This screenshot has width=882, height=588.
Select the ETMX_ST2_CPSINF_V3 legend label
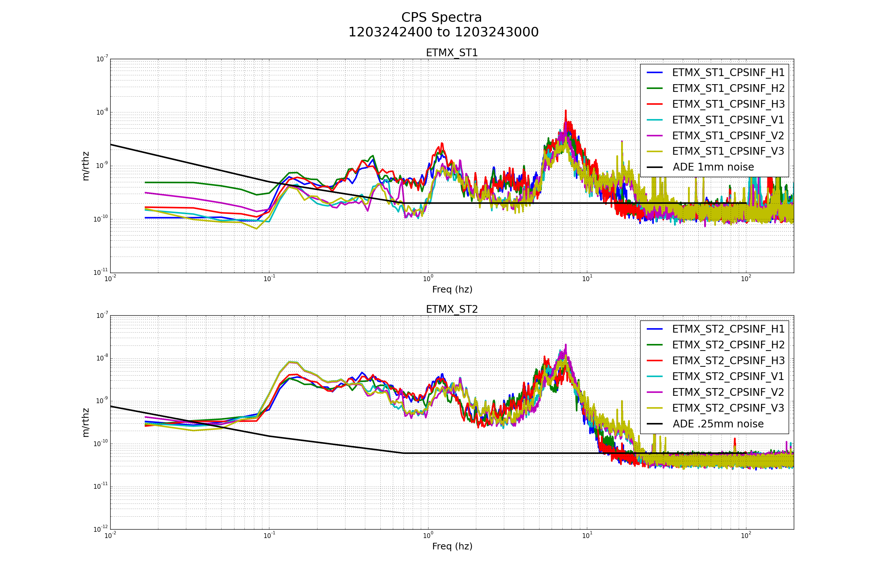[x=728, y=408]
